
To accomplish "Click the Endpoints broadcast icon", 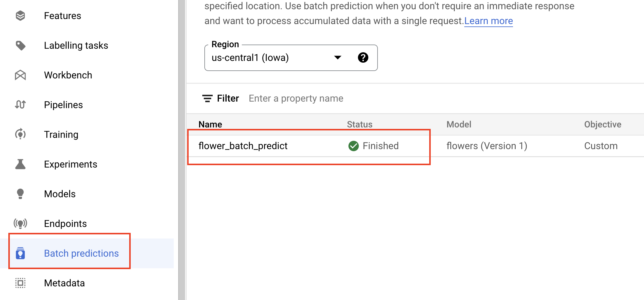I will (20, 223).
